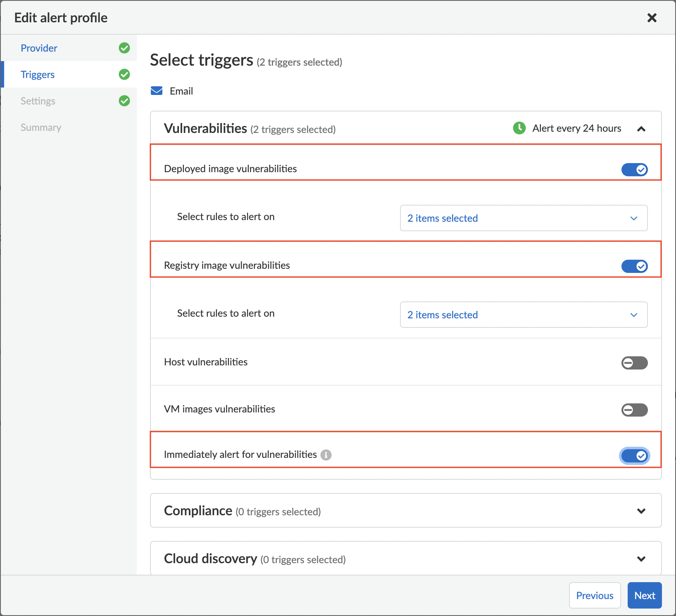This screenshot has height=616, width=676.
Task: Expand the Cloud discovery section
Action: 641,559
